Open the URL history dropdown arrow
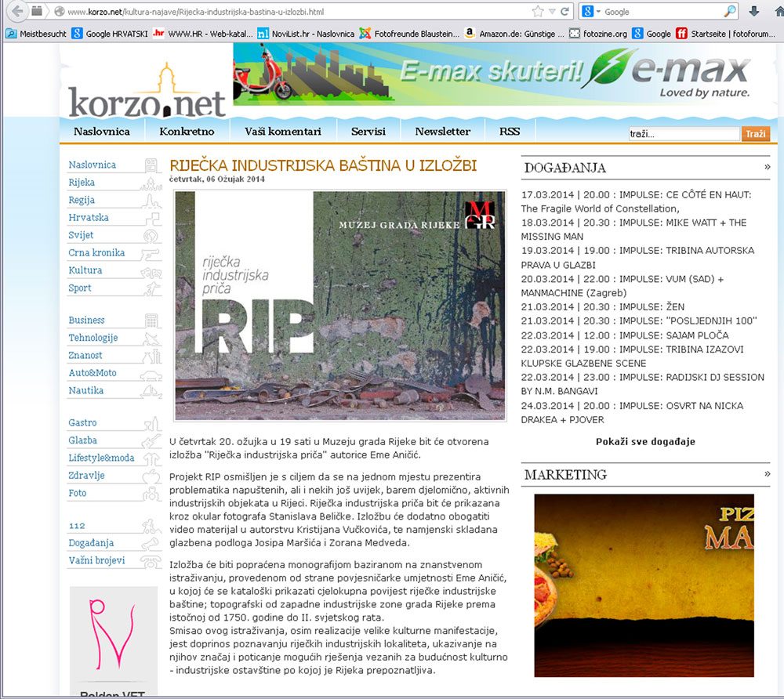This screenshot has width=784, height=699. click(553, 12)
